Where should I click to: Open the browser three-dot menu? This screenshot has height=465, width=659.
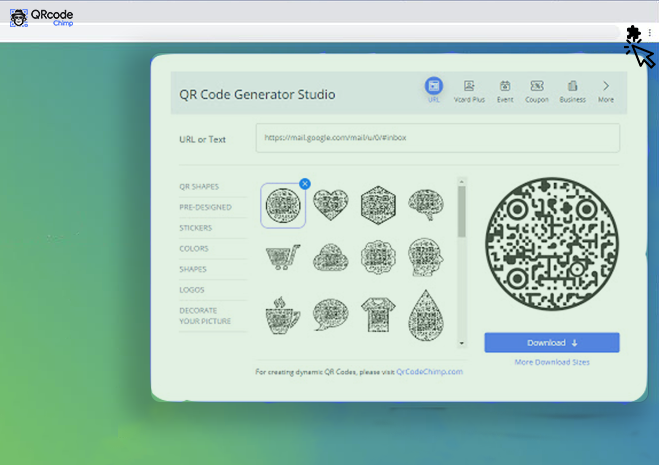click(x=649, y=33)
